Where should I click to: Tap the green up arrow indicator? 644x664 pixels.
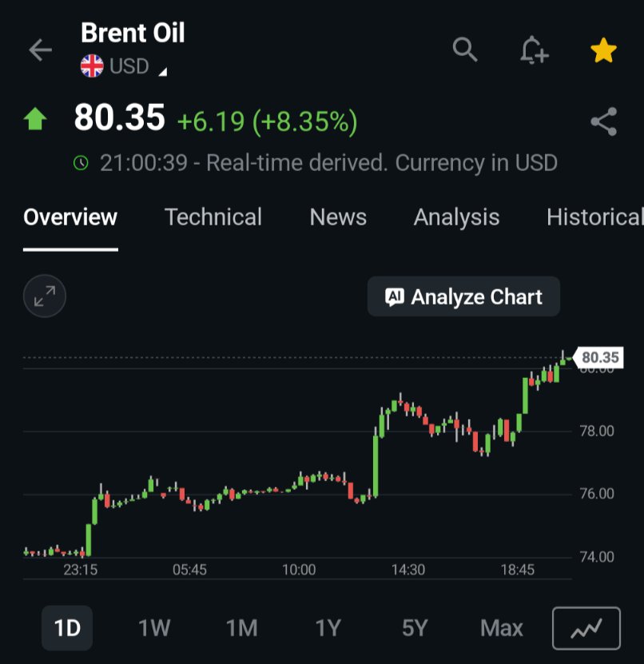(35, 119)
